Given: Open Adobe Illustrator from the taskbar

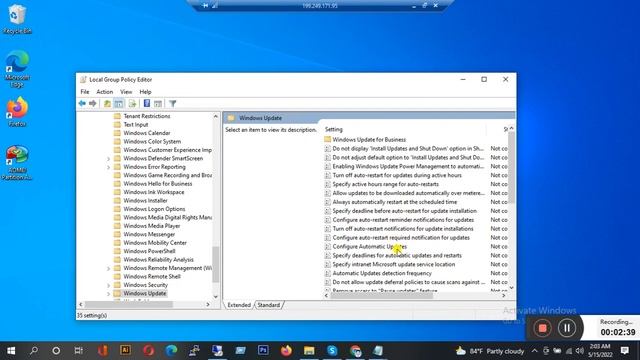Looking at the screenshot, I should coord(125,350).
